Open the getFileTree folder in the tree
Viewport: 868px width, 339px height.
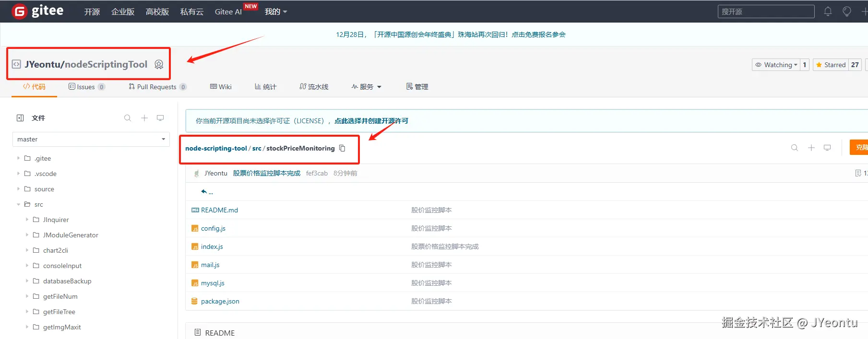coord(59,312)
